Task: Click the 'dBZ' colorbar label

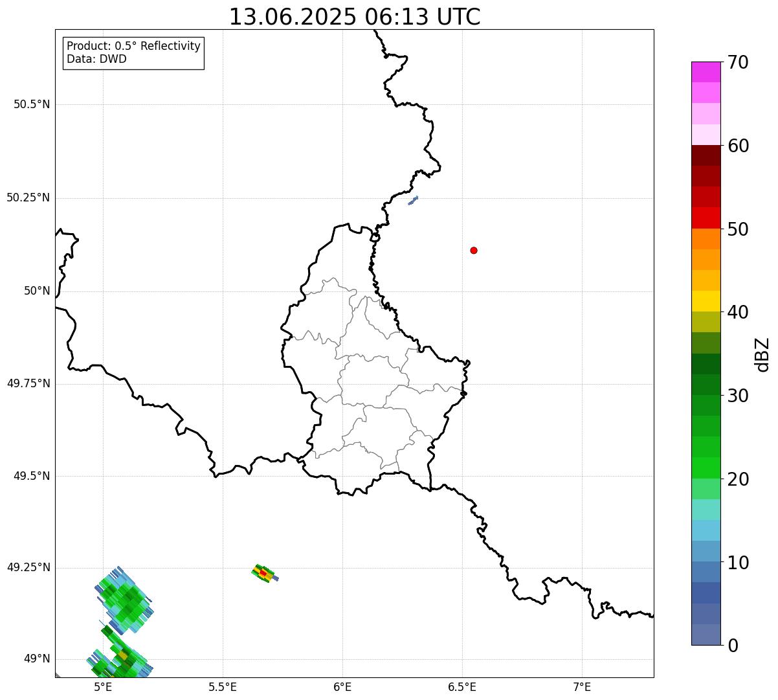Action: [x=762, y=354]
